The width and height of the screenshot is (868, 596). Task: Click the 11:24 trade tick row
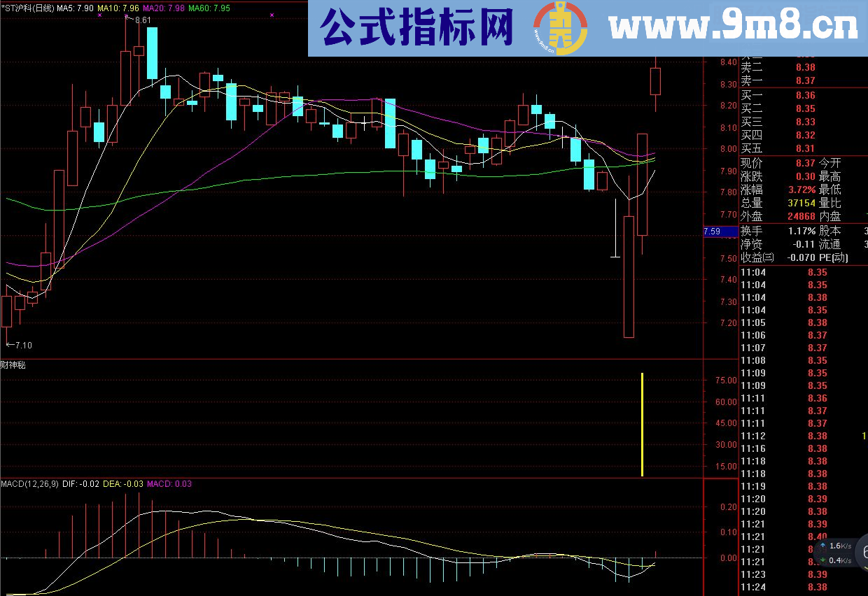pos(784,587)
